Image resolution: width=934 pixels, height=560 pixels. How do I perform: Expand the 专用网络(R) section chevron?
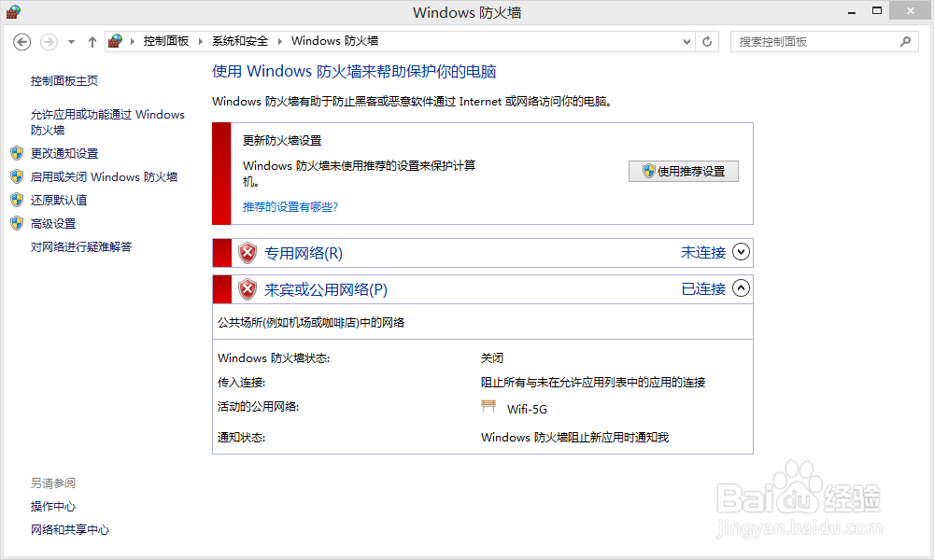741,252
